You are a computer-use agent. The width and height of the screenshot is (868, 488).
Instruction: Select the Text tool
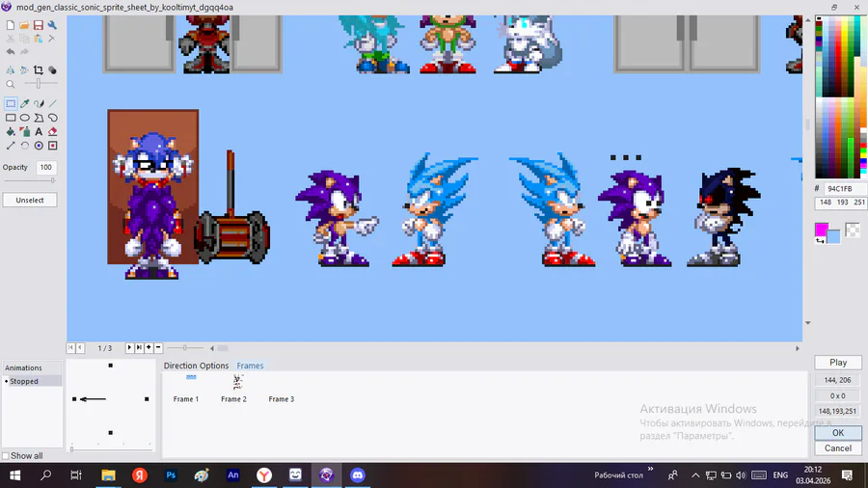(39, 132)
